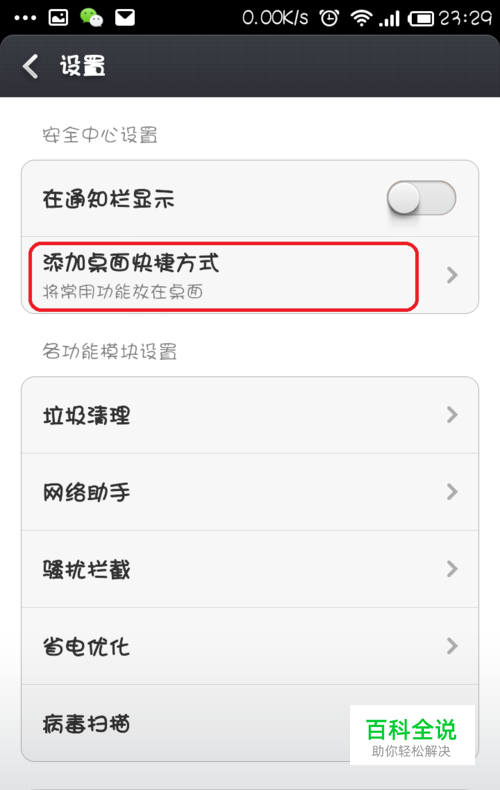Tap the mail envelope icon in the status bar
500x790 pixels.
(x=125, y=18)
